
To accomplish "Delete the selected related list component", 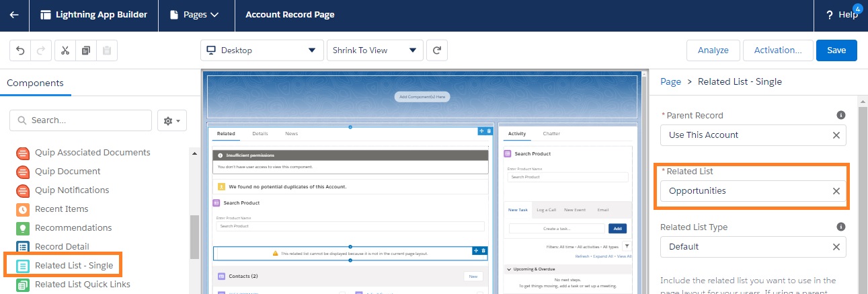I will tap(483, 250).
